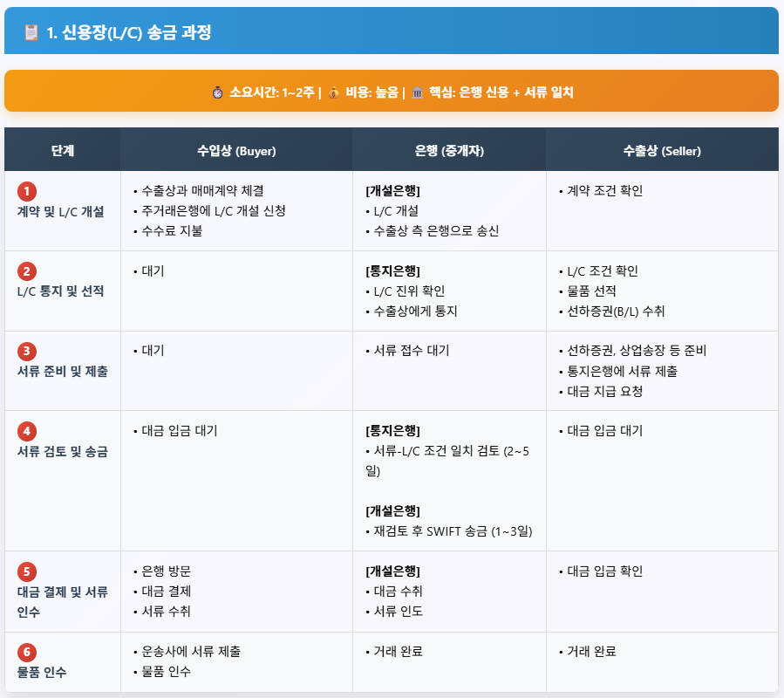Click the money bag icon near 비용 높음
This screenshot has width=784, height=698.
tap(334, 87)
